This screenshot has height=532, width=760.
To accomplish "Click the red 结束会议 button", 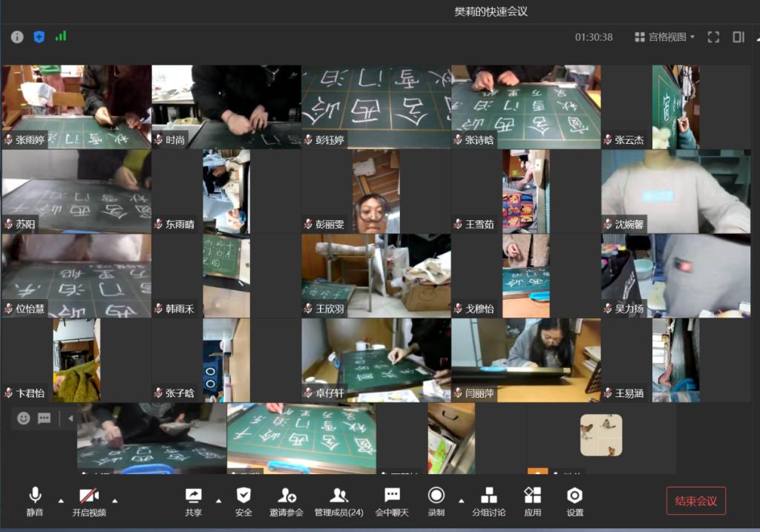I will click(x=695, y=501).
